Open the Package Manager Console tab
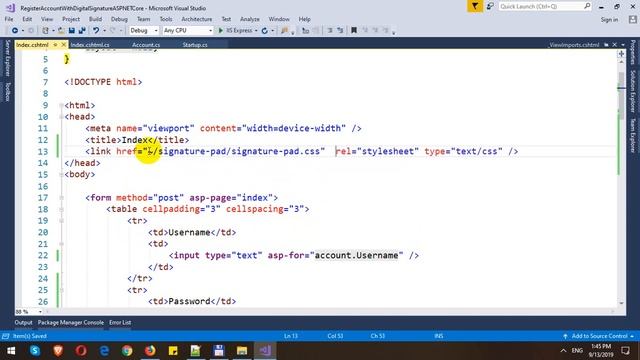 click(x=71, y=322)
